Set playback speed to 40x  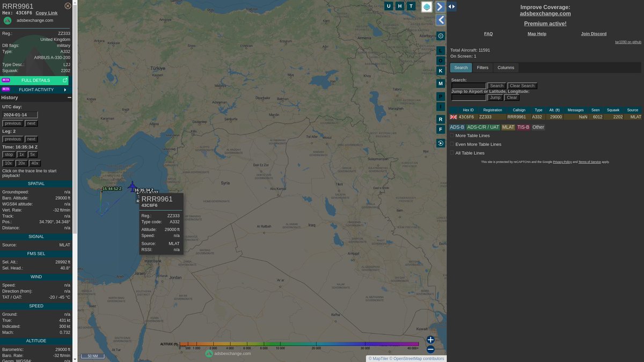(x=35, y=163)
